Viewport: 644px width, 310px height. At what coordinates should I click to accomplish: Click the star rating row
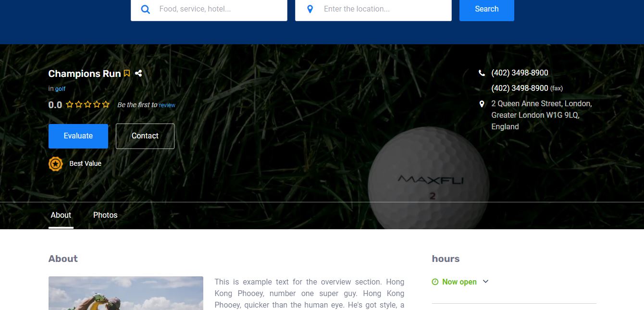(x=87, y=105)
